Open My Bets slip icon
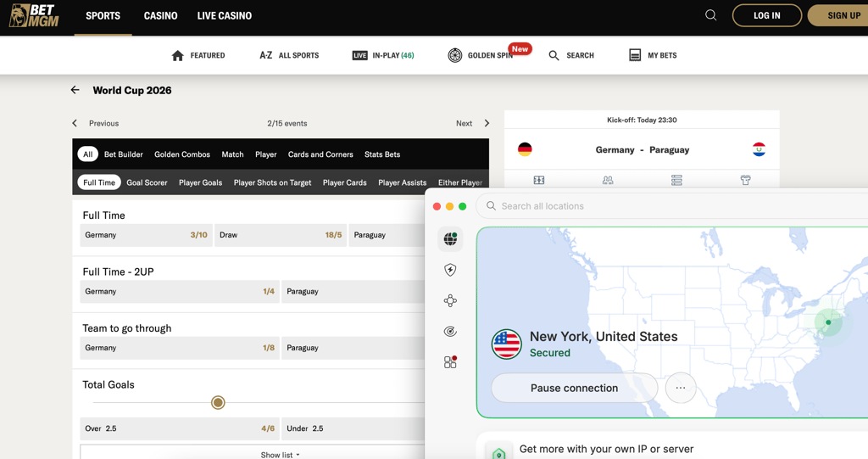This screenshot has width=868, height=459. click(635, 55)
